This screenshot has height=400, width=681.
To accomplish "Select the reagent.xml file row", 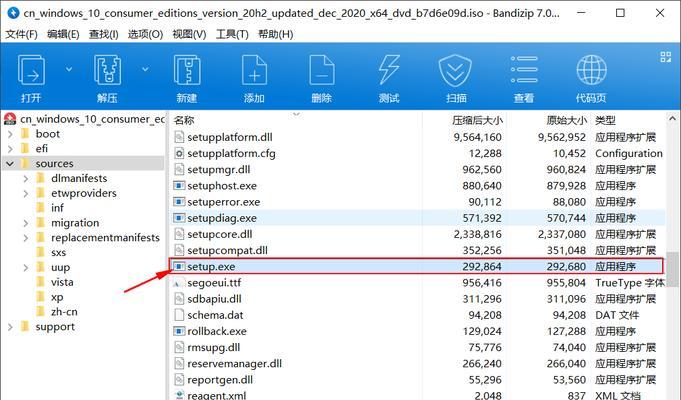I will pyautogui.click(x=417, y=395).
